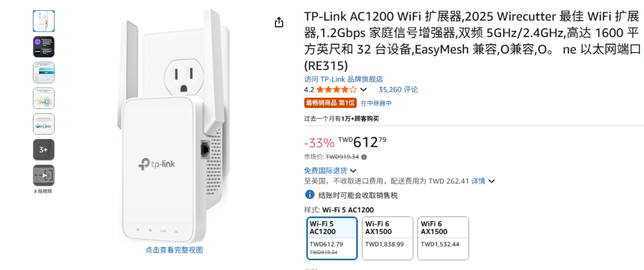The image size is (644, 270).
Task: Click the star rating icons
Action: pos(336,89)
